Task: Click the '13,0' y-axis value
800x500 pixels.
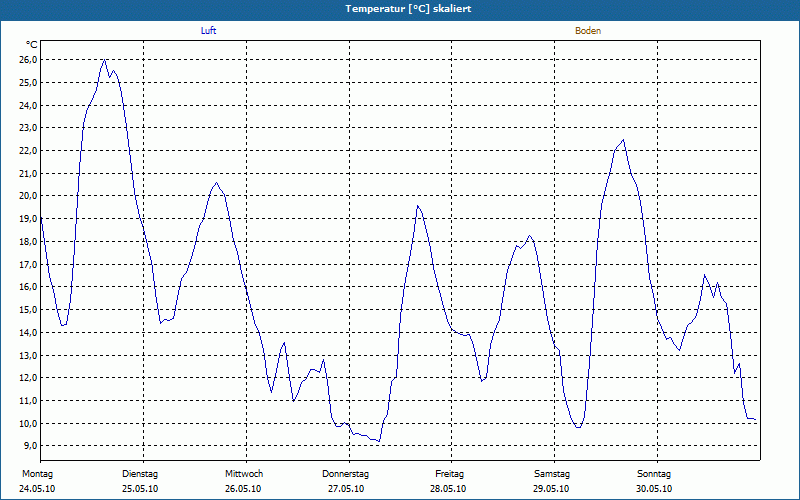Action: [x=29, y=355]
